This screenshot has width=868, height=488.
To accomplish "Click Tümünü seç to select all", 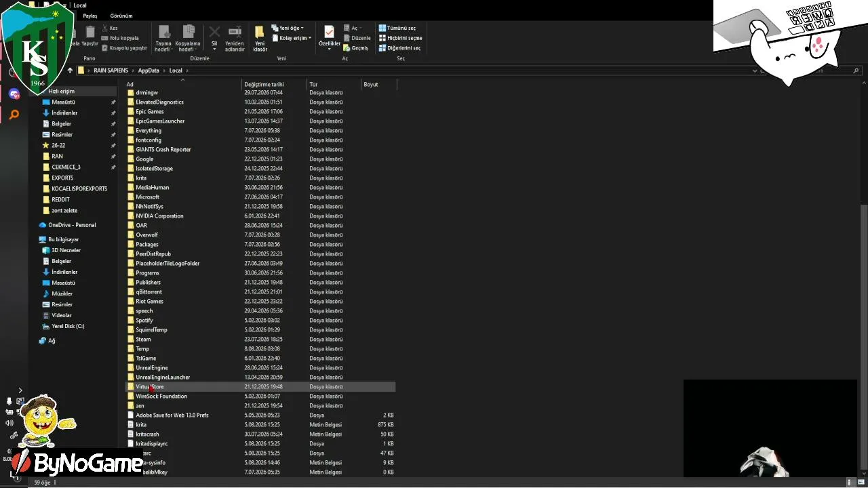I will pyautogui.click(x=397, y=28).
